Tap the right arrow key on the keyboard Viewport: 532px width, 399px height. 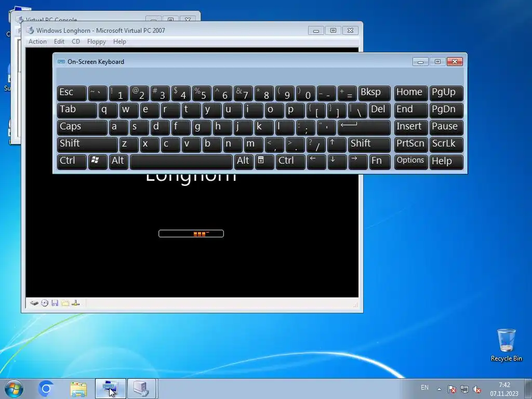tap(357, 162)
